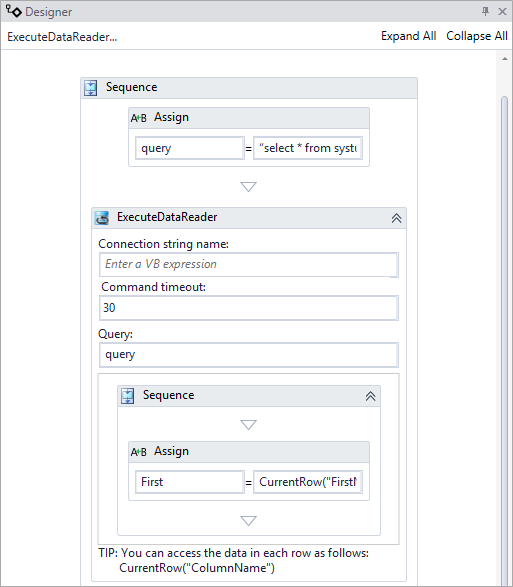This screenshot has width=513, height=587.
Task: Click the ExecuteDataReader... breadcrumb
Action: [62, 37]
